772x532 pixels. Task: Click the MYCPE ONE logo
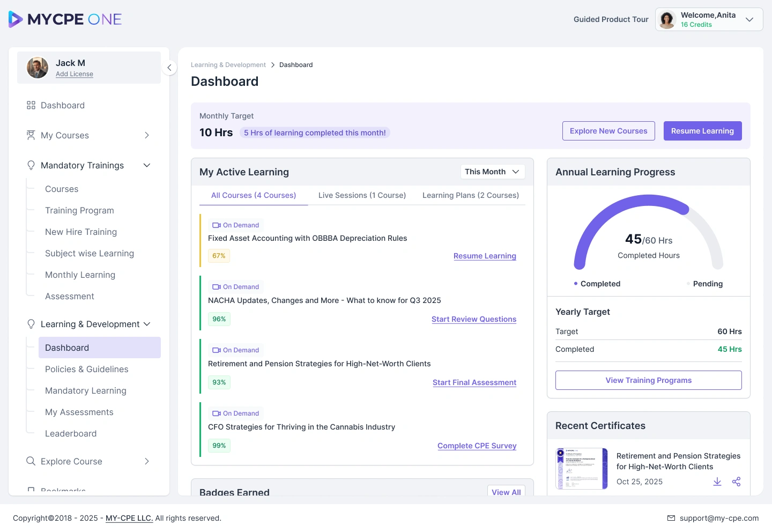click(65, 19)
